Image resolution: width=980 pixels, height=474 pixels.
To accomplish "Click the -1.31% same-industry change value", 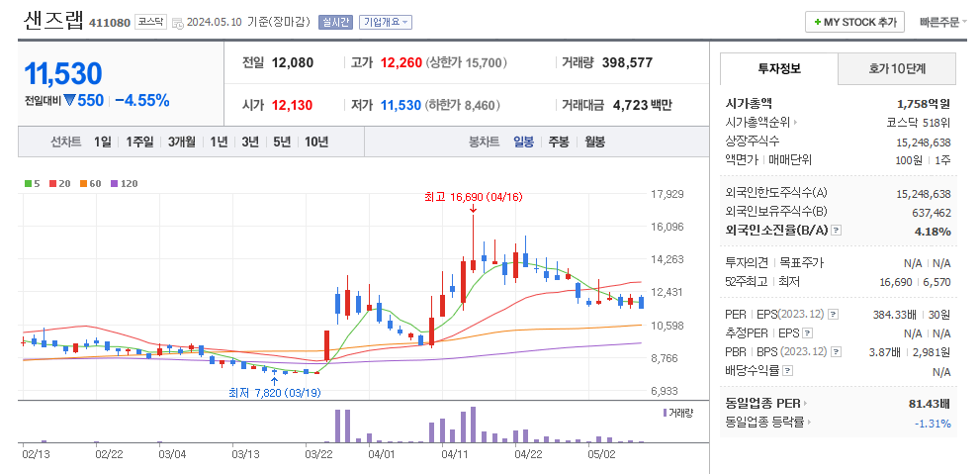I will click(x=933, y=424).
